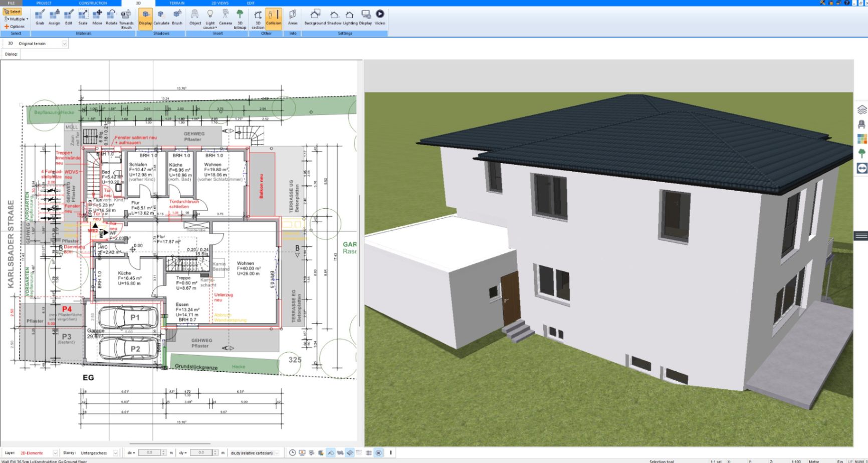Image resolution: width=868 pixels, height=463 pixels.
Task: Open the plants tree icon in right sidebar
Action: click(862, 153)
